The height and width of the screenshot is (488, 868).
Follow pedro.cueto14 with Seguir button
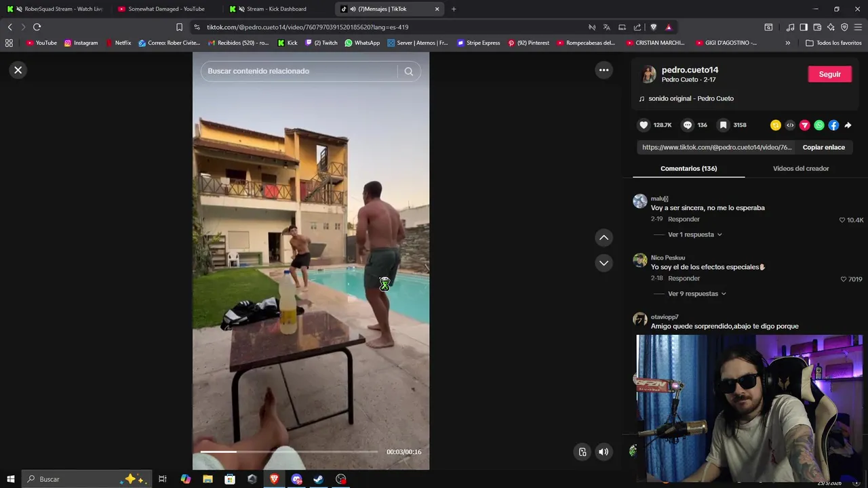click(829, 75)
